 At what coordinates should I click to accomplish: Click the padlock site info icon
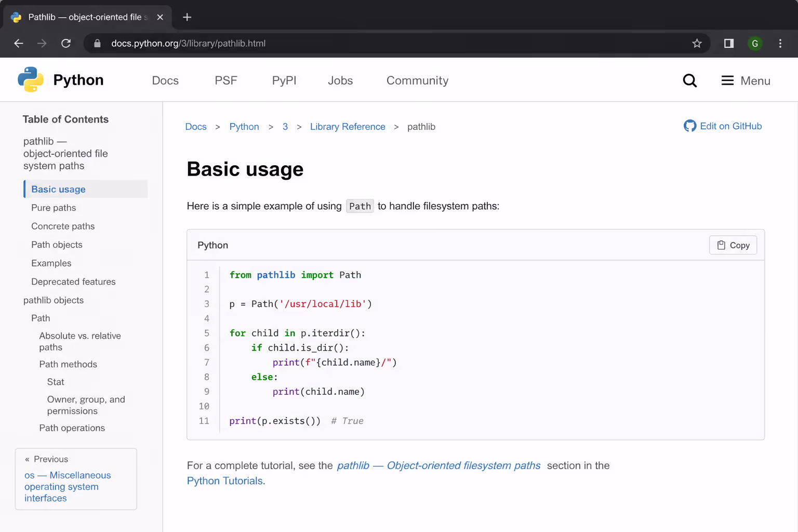point(97,44)
